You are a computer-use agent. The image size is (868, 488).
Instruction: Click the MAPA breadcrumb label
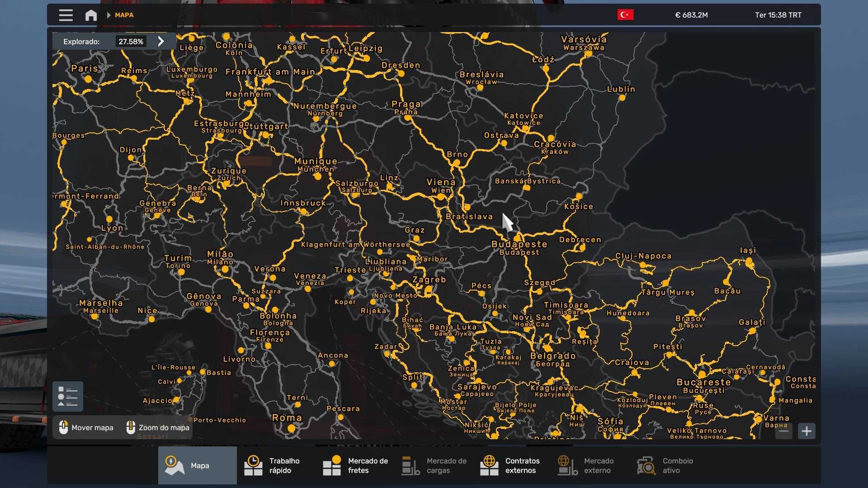[124, 15]
